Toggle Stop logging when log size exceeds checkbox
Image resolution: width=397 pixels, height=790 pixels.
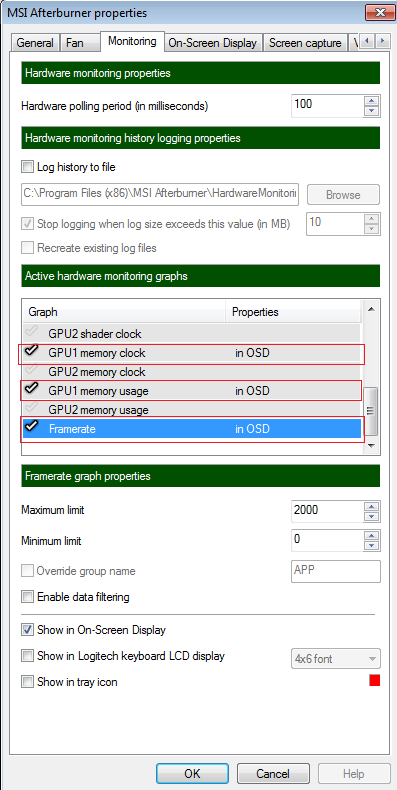27,224
